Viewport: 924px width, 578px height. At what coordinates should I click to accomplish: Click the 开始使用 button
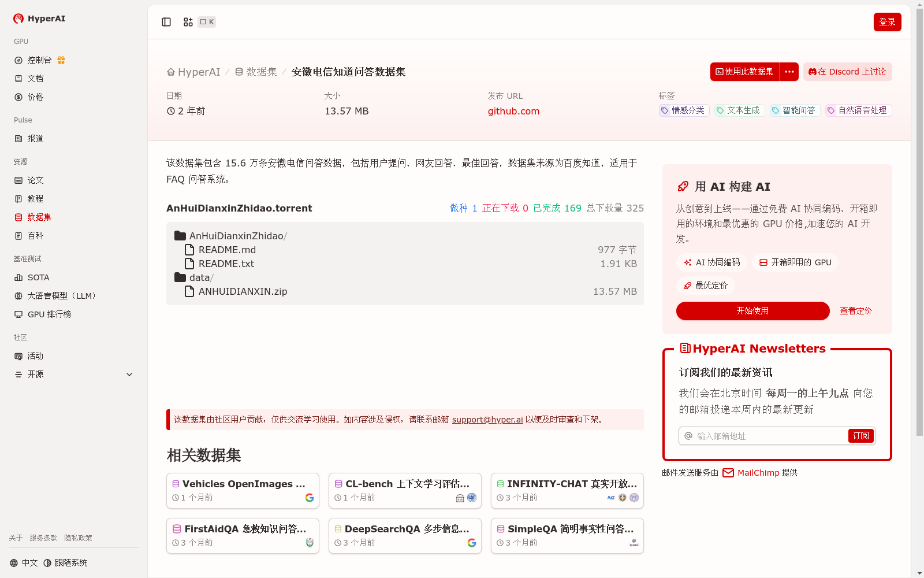point(753,311)
